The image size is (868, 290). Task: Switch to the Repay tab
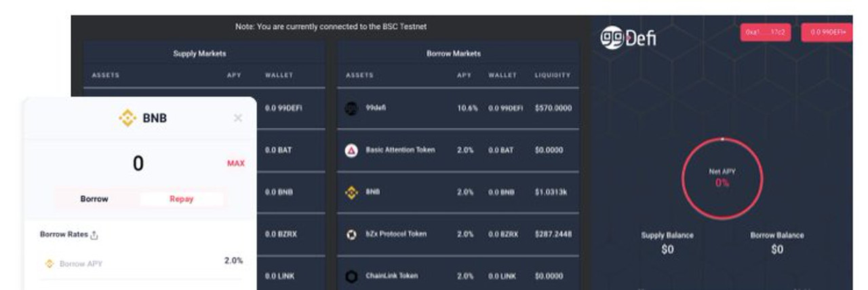[x=181, y=199]
